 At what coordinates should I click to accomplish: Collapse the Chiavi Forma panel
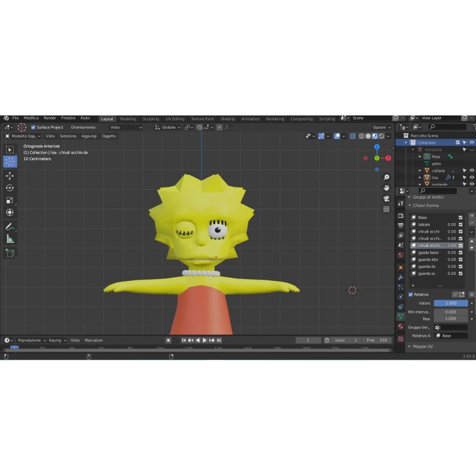pos(425,205)
